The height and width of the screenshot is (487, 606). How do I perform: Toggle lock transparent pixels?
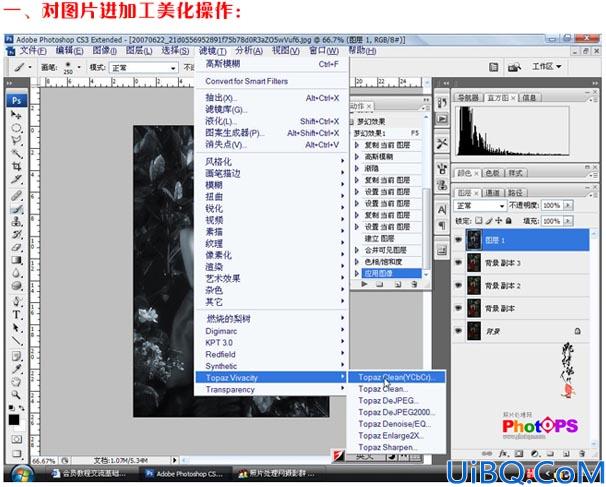coord(479,221)
